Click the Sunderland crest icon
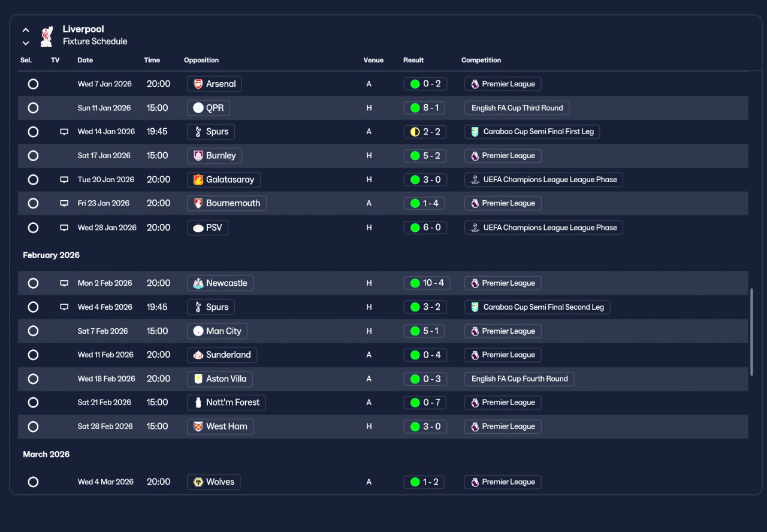Screen dimensions: 767x532 198,355
